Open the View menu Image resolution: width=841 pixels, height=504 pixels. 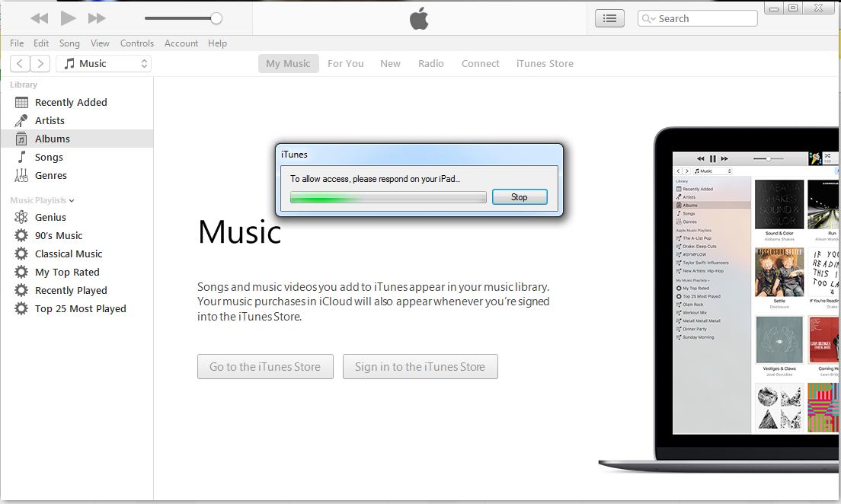click(100, 43)
